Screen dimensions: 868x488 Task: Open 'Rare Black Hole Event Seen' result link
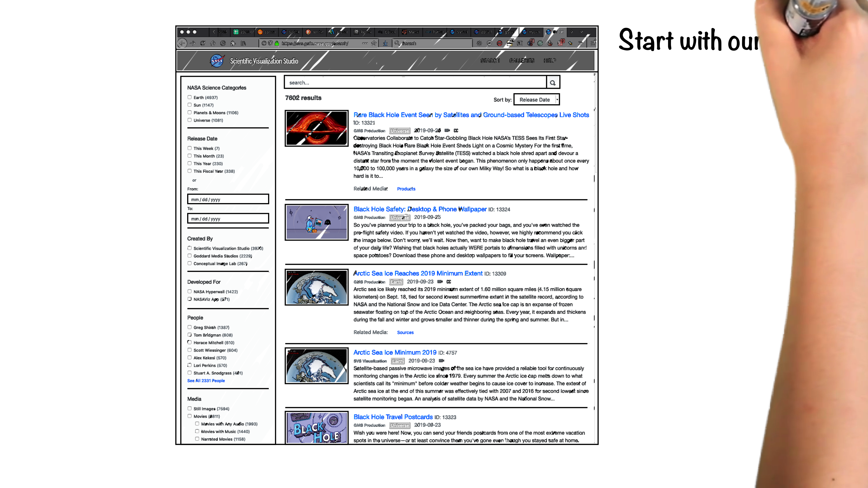point(471,115)
